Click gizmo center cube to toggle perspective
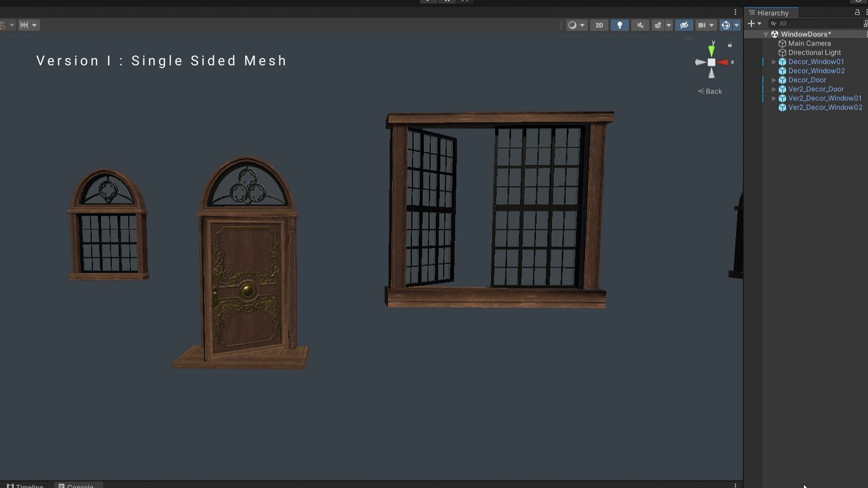The width and height of the screenshot is (868, 488). (x=712, y=62)
